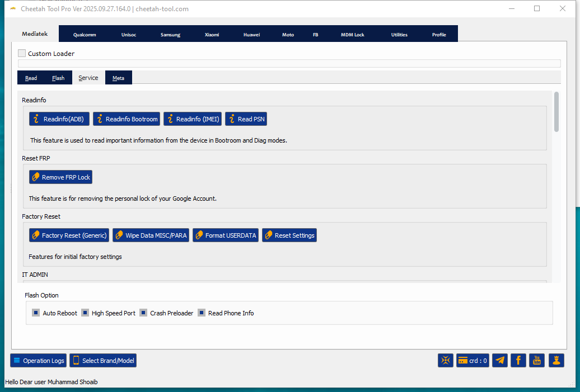Switch to the Qualcomm tab
The image size is (580, 392).
(84, 34)
